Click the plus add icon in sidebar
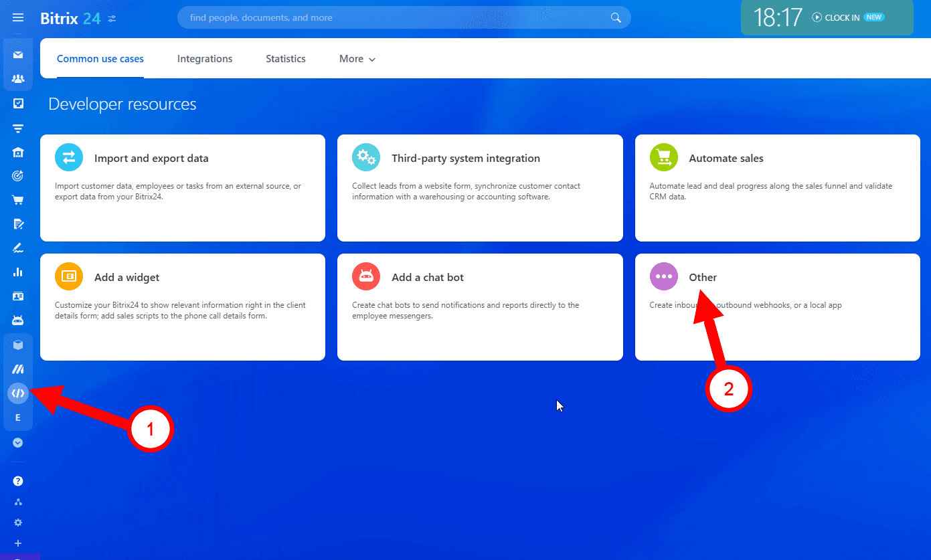Viewport: 931px width, 560px height. (x=18, y=543)
